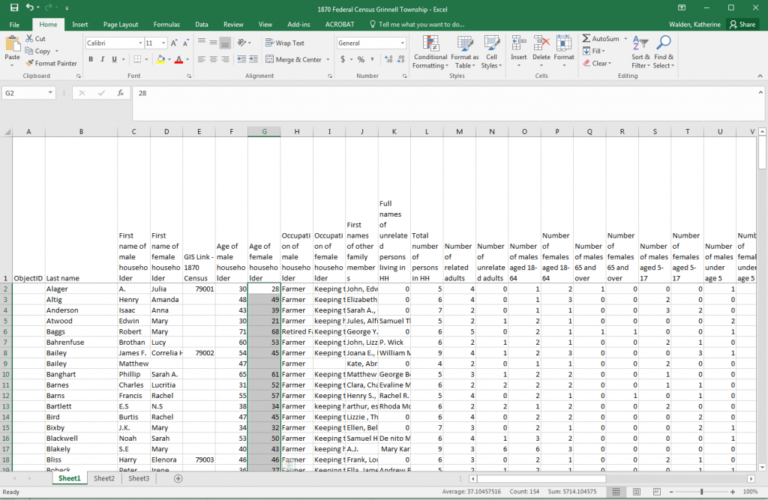Click the Select All corner button
The height and width of the screenshot is (500, 768).
pyautogui.click(x=7, y=131)
